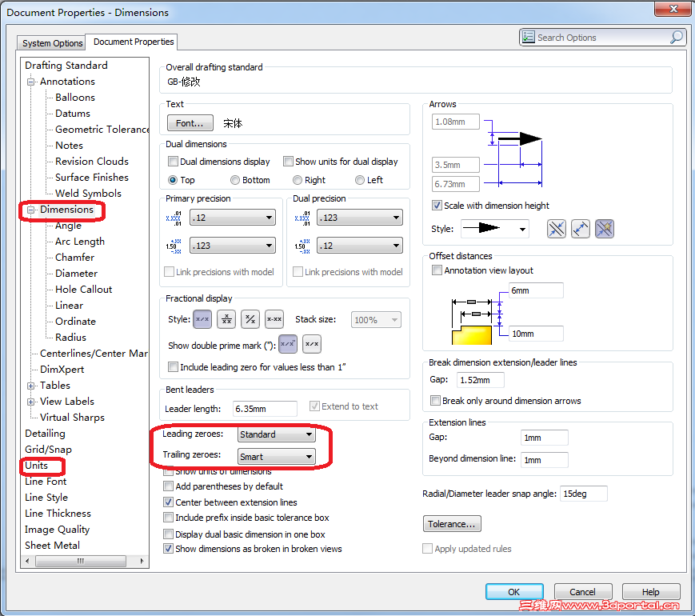
Task: Click the Help button
Action: 651,592
